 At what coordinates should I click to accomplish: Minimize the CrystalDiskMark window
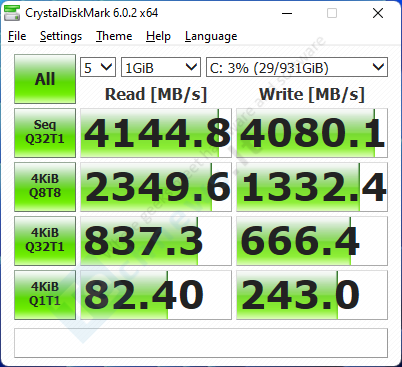click(287, 13)
